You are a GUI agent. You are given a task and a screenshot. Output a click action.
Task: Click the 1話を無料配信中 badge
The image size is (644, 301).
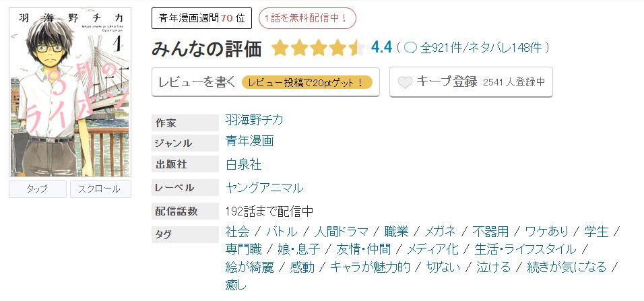coord(307,18)
